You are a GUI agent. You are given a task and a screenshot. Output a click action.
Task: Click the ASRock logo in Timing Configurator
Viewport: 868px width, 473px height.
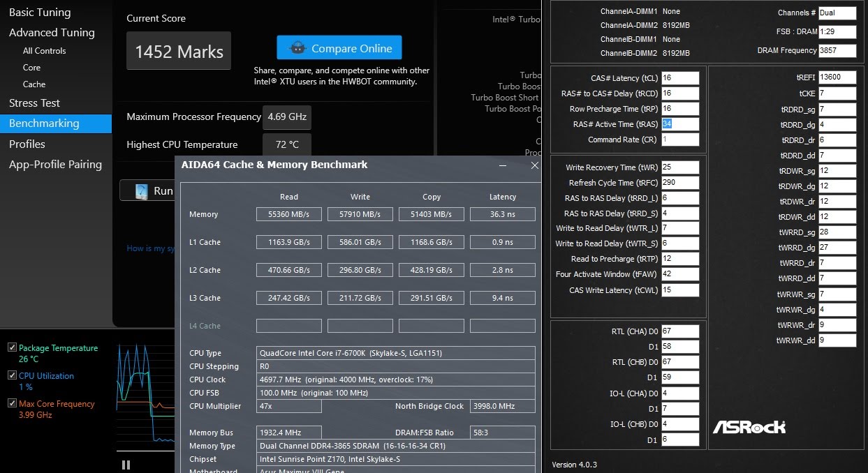749,426
